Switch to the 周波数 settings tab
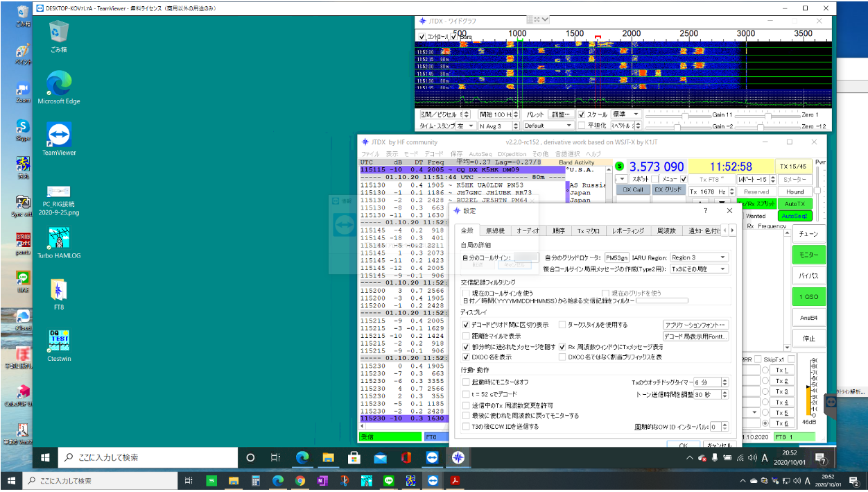The height and width of the screenshot is (492, 868). (666, 230)
